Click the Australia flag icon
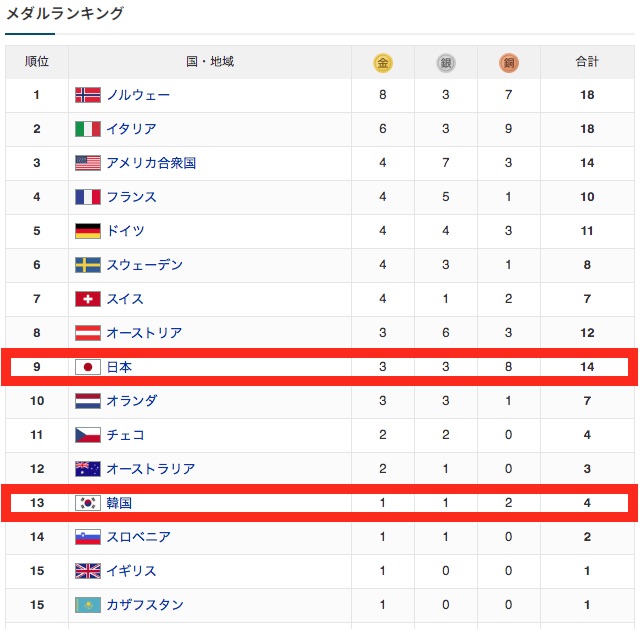 tap(88, 469)
